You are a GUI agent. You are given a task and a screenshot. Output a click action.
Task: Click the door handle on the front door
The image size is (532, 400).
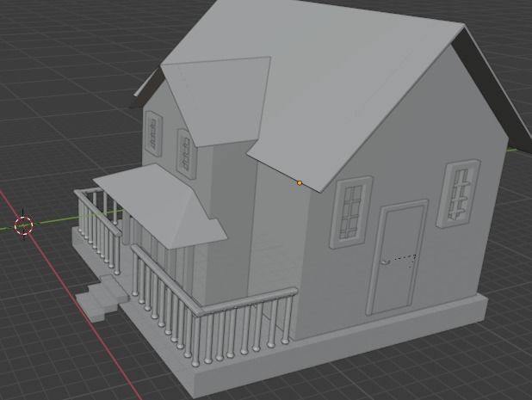386,262
